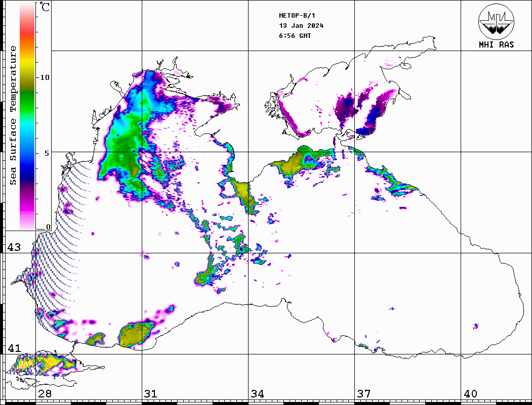Click the MHI RAS logo emblem
The width and height of the screenshot is (532, 405).
pyautogui.click(x=497, y=21)
